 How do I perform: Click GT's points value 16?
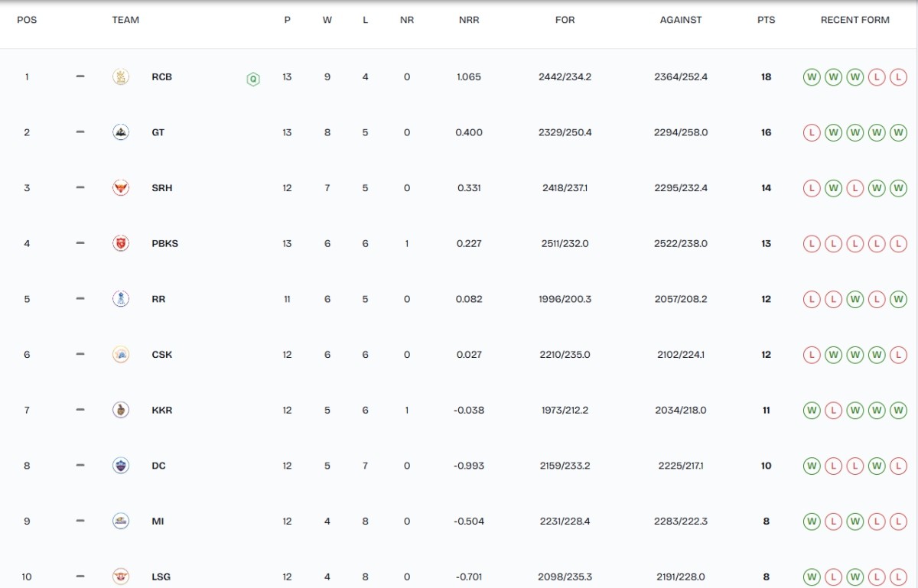[766, 132]
